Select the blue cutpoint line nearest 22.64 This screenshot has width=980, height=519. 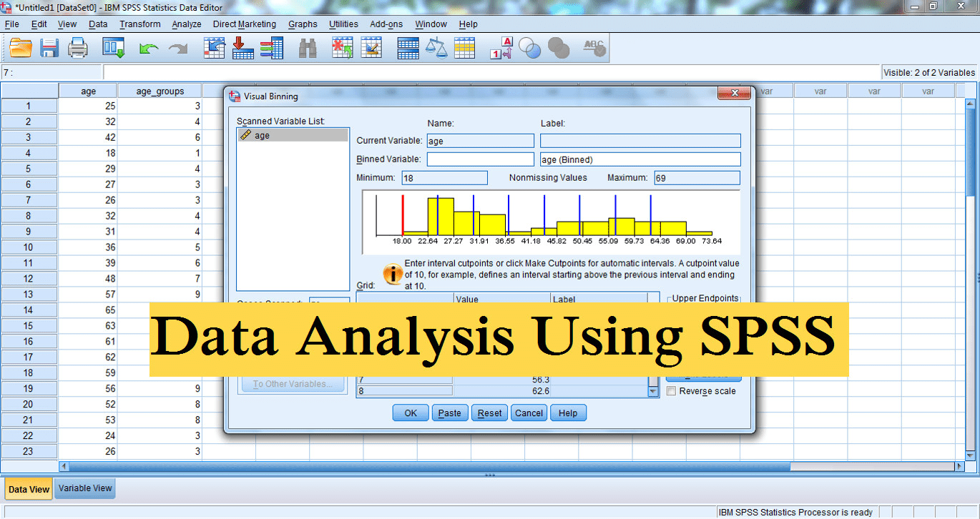(438, 214)
